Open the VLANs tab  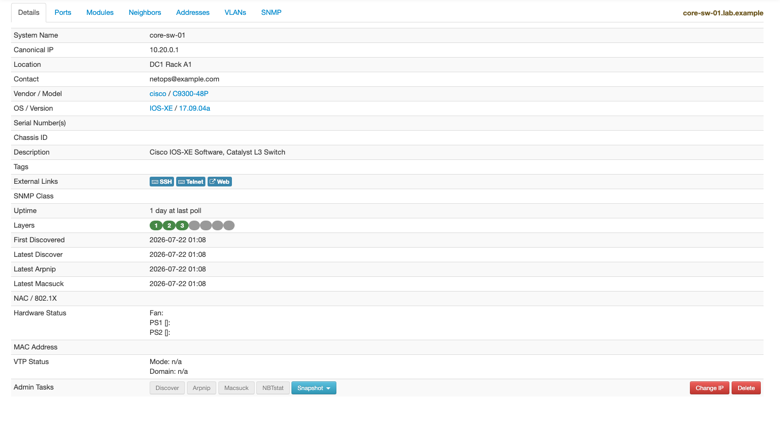point(235,12)
